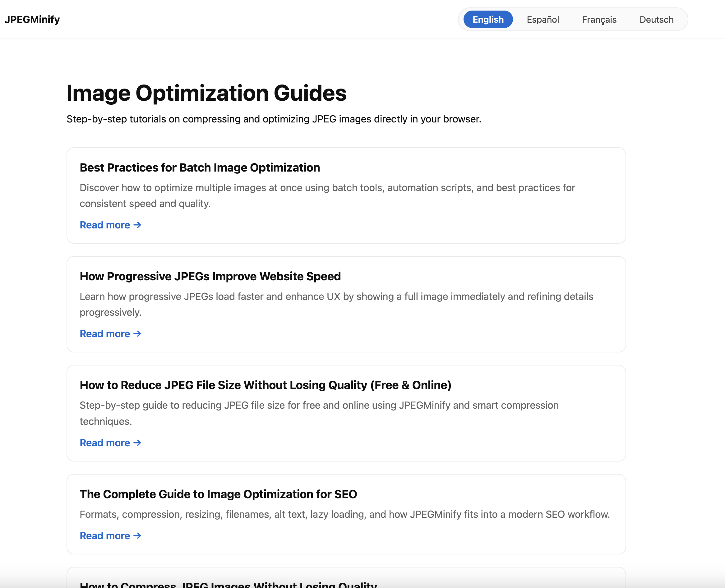Screen dimensions: 725x588
Task: Open Best Practices for Batch Image Optimization title
Action: [200, 168]
